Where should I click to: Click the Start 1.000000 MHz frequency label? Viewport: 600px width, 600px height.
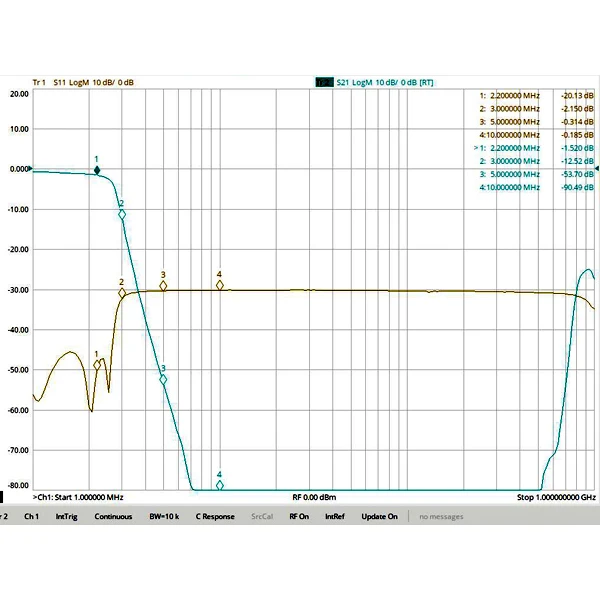[89, 497]
